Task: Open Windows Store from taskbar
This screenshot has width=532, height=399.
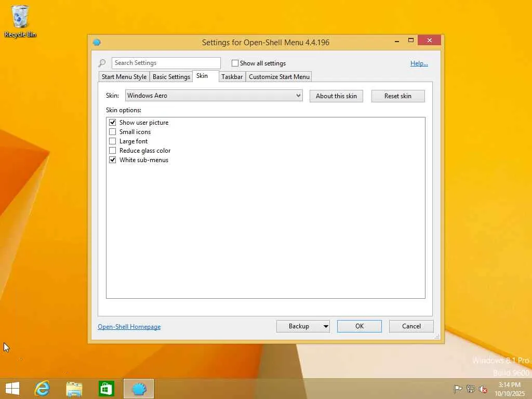Action: coord(106,389)
